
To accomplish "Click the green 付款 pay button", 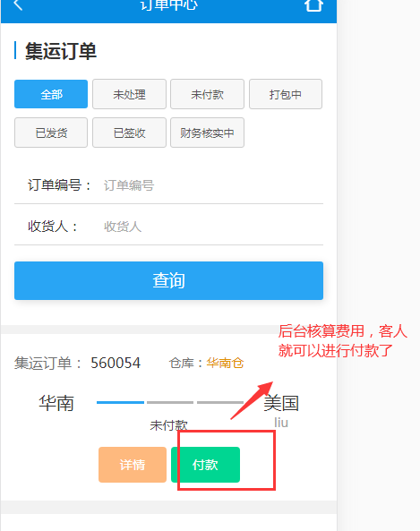I will pos(206,465).
